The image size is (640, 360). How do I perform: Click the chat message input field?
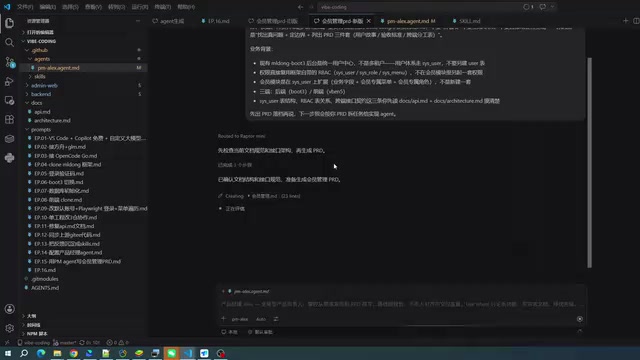tap(402, 304)
